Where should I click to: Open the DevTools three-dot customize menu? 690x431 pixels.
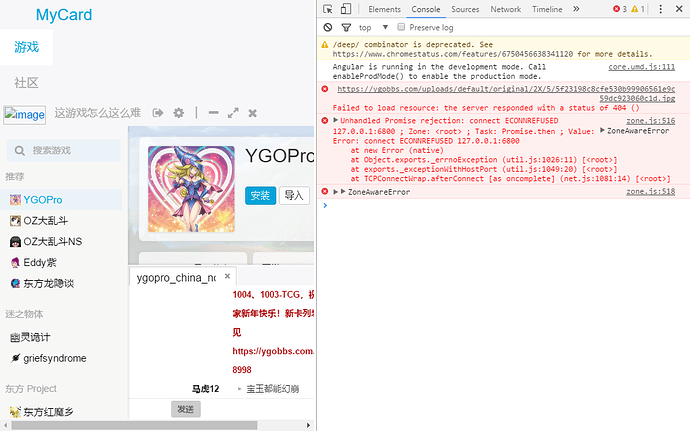coord(661,9)
